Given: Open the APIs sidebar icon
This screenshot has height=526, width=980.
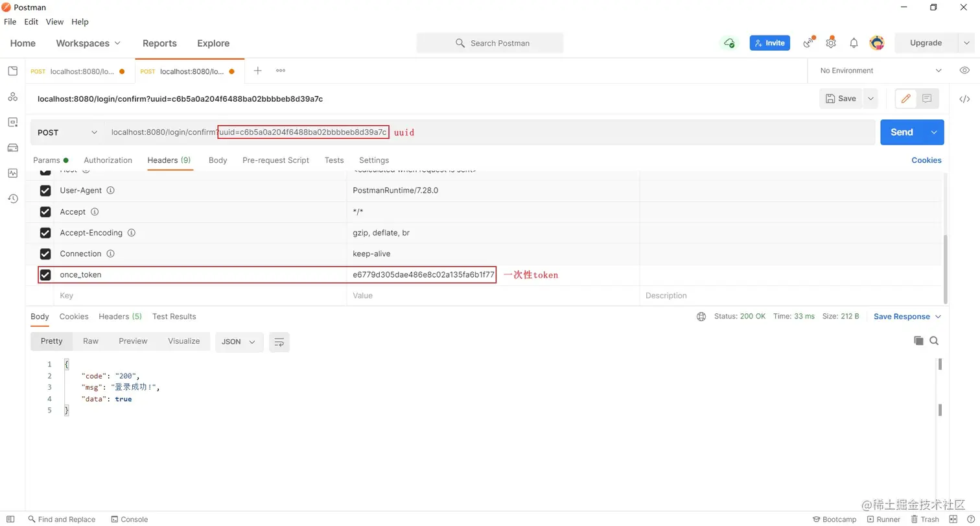Looking at the screenshot, I should pos(12,97).
